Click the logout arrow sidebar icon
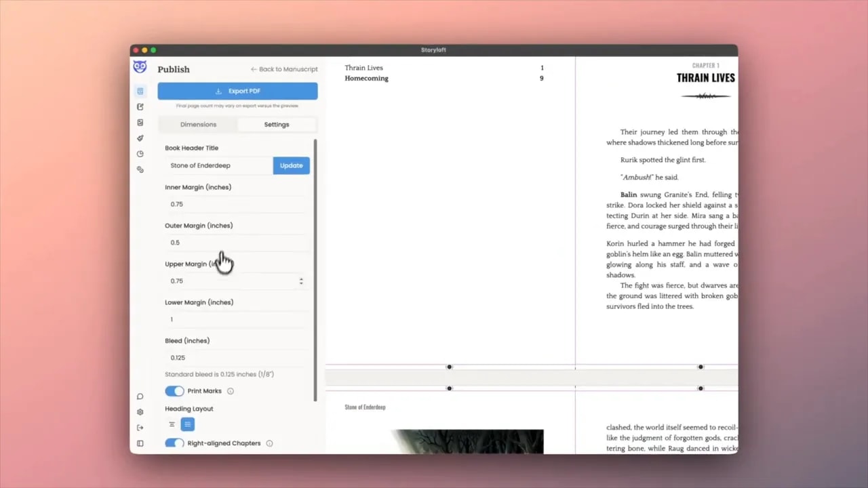The image size is (868, 488). coord(140,428)
